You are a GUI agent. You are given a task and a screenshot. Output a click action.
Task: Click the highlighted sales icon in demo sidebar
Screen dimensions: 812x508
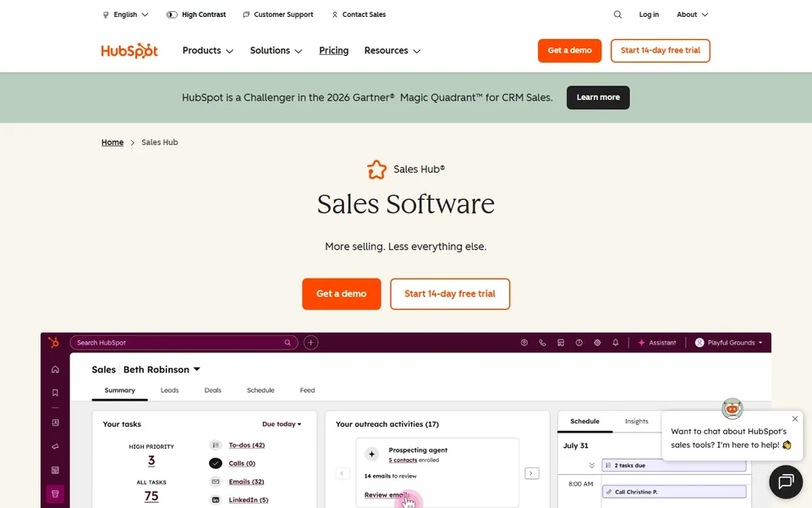(56, 494)
